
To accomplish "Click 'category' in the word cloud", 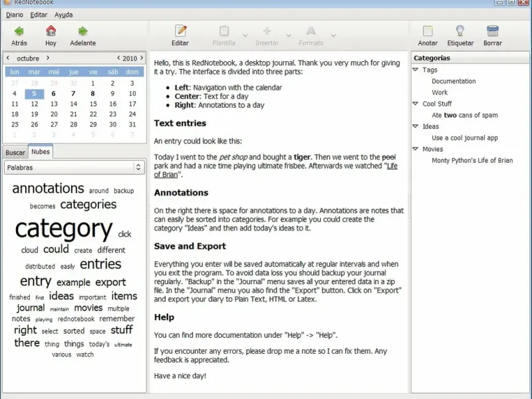I will (x=64, y=229).
